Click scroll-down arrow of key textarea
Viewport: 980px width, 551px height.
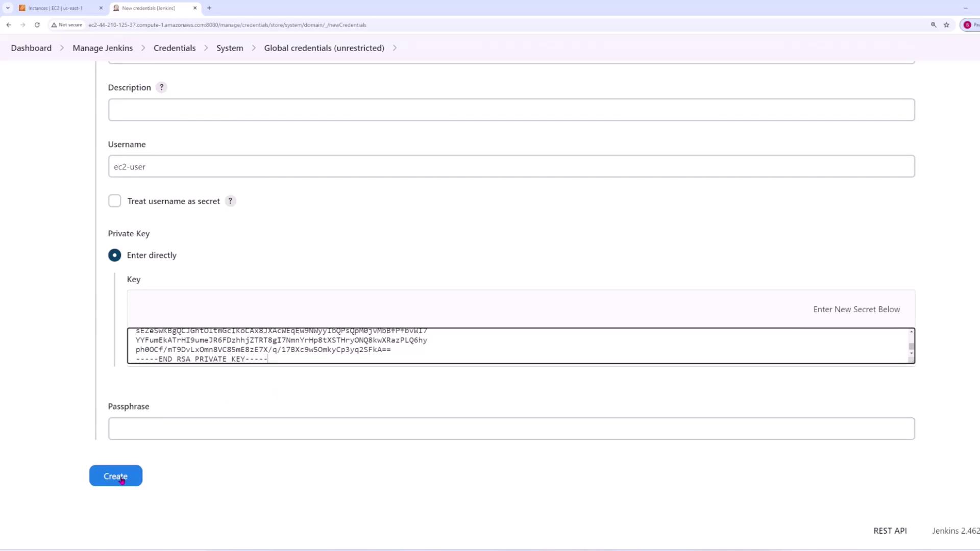point(911,353)
